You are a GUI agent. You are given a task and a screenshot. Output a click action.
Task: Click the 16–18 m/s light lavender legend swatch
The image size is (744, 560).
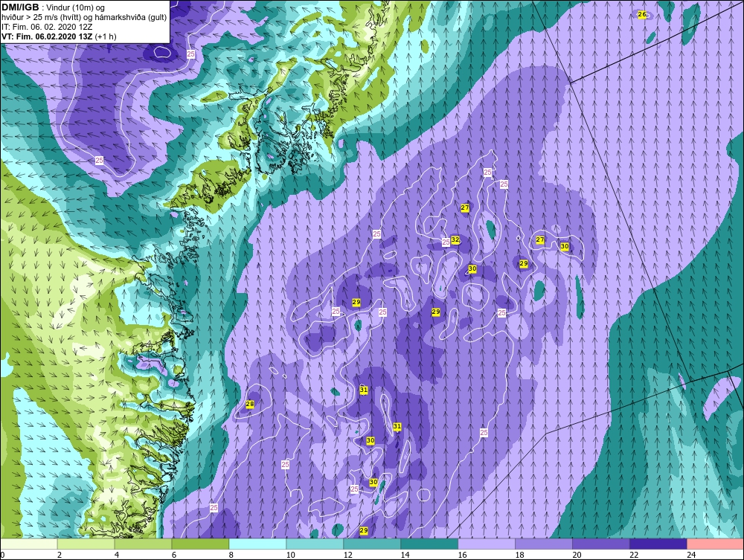pos(487,544)
